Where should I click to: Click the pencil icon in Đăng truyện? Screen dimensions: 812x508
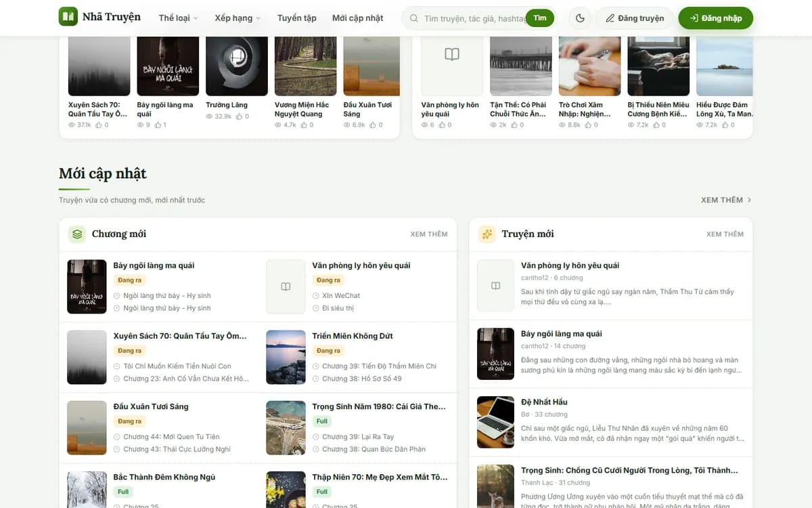pos(610,18)
